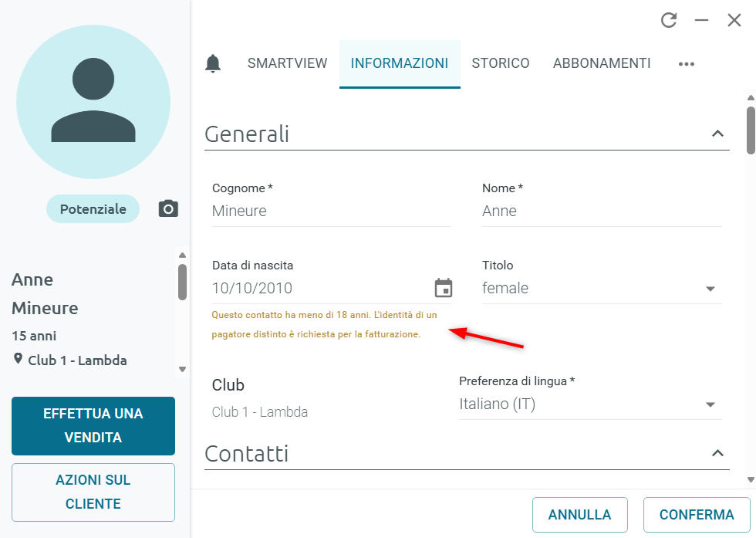Click the sidebar scrollbar up arrow

pyautogui.click(x=182, y=255)
